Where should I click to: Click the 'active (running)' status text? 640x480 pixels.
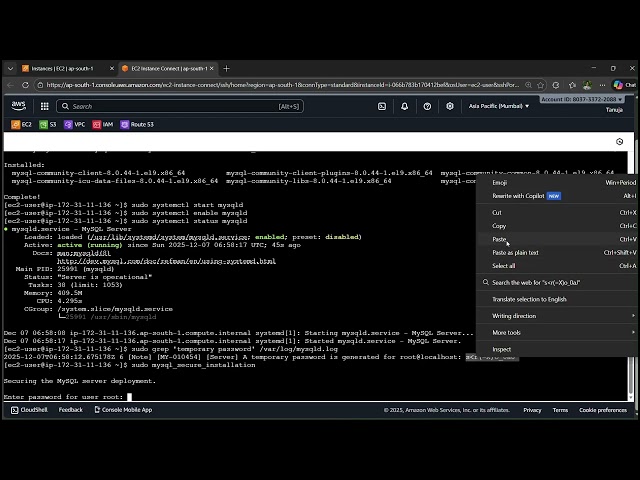(x=90, y=245)
